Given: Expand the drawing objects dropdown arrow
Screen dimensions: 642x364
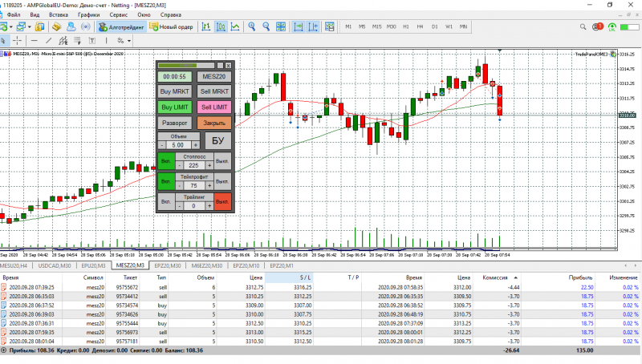Looking at the screenshot, I should (129, 41).
